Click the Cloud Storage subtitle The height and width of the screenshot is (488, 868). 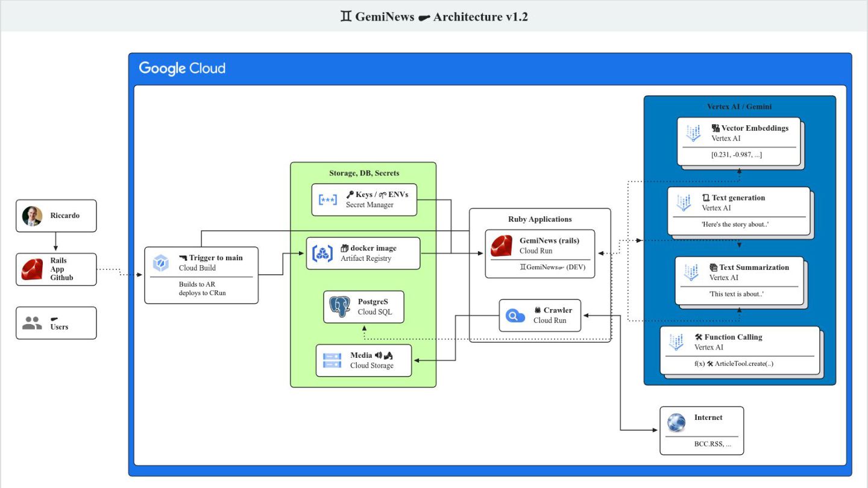coord(372,365)
